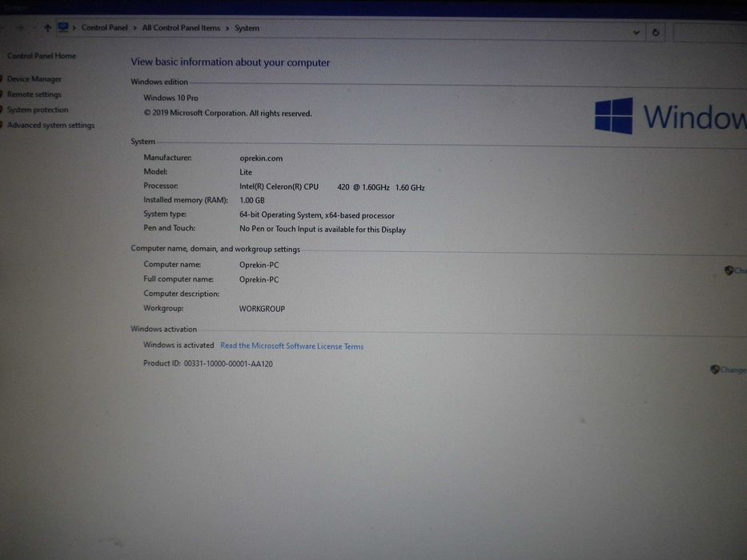747x560 pixels.
Task: Click the WORKGROUP value
Action: point(262,309)
